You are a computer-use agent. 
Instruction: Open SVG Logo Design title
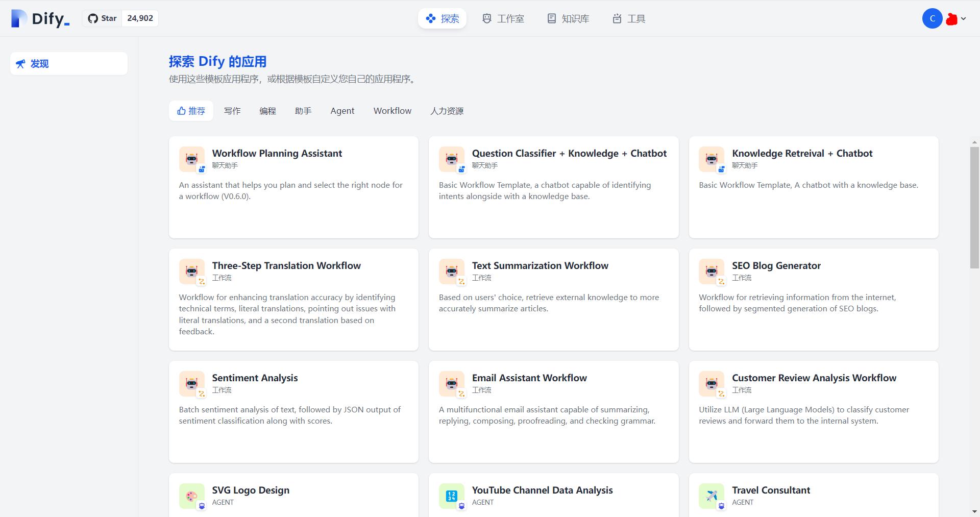pyautogui.click(x=251, y=490)
